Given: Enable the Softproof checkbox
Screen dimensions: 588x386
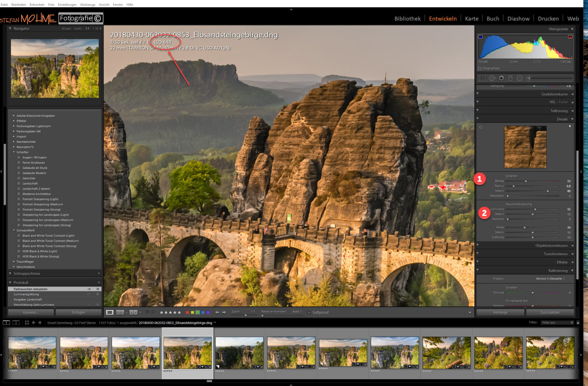Looking at the screenshot, I should pyautogui.click(x=309, y=312).
